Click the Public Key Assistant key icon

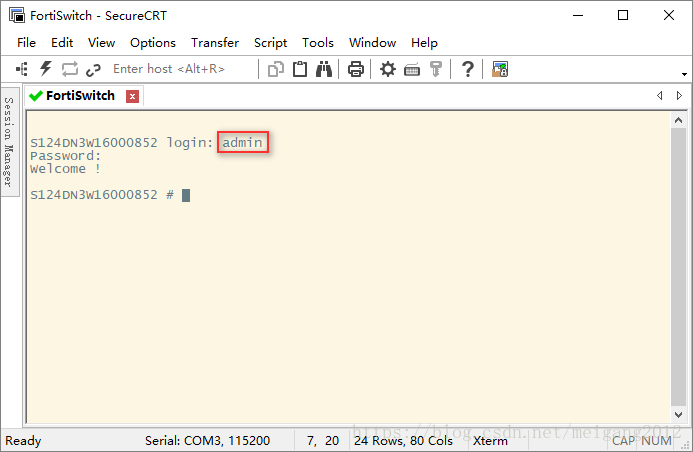[436, 69]
